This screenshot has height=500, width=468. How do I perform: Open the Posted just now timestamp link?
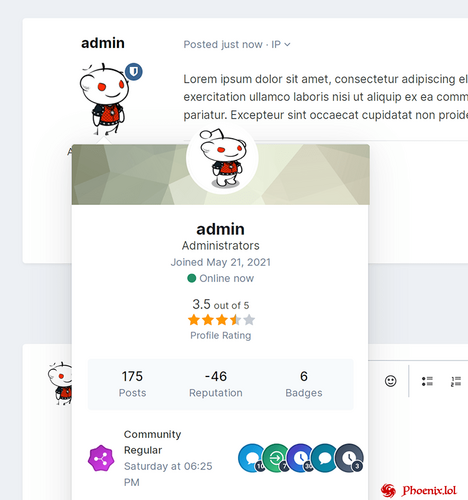tap(223, 44)
